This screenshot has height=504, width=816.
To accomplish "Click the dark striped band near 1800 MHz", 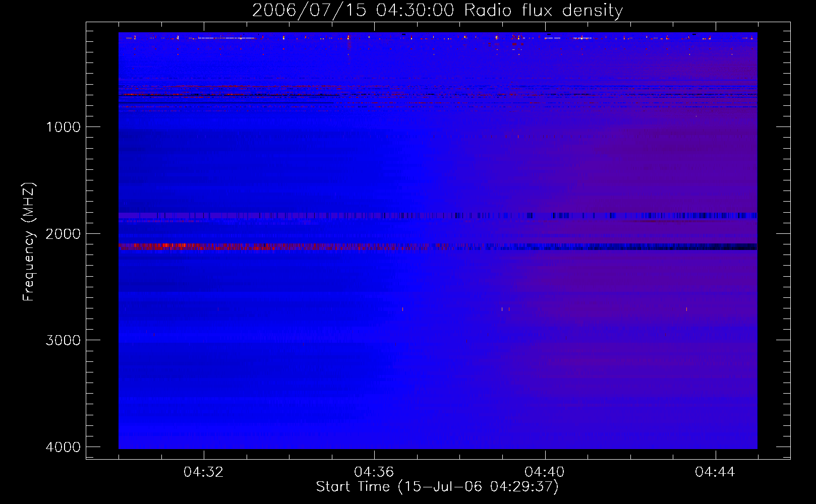I will click(x=438, y=216).
